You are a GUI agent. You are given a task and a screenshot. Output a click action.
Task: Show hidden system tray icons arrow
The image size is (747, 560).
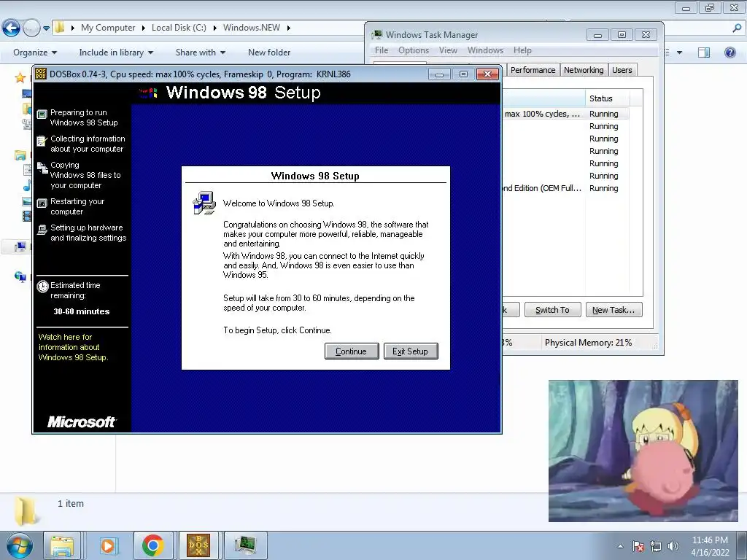click(620, 546)
